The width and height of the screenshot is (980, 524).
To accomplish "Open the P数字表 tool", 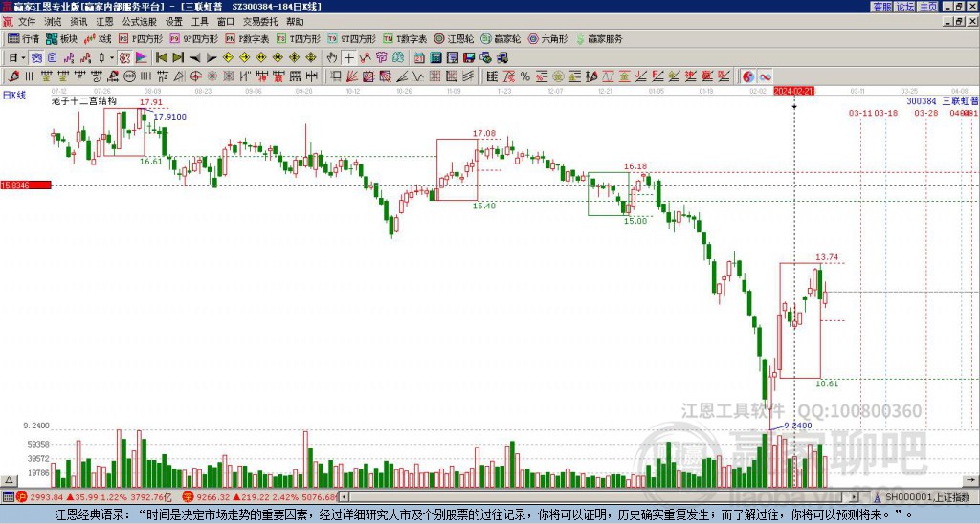I will click(x=247, y=38).
